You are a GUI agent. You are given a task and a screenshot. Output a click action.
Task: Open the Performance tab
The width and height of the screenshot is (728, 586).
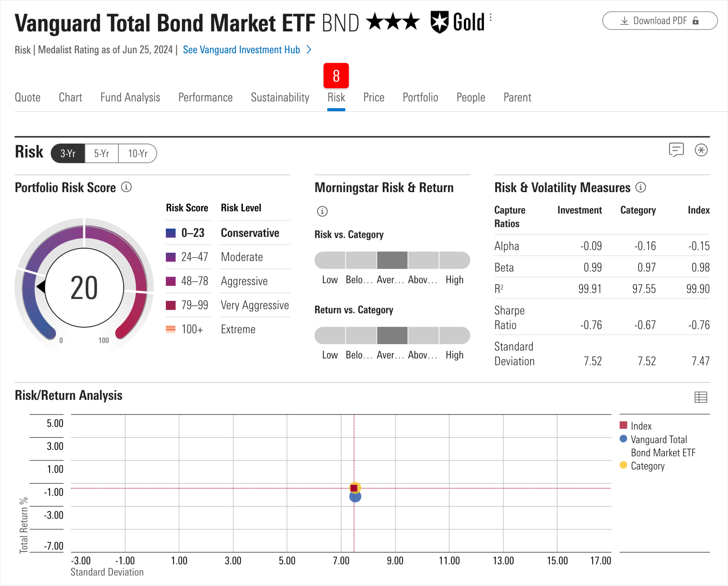(205, 97)
